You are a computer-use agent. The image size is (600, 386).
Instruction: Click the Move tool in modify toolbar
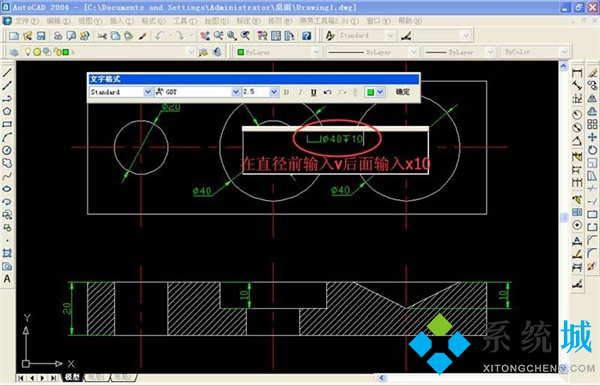click(592, 137)
